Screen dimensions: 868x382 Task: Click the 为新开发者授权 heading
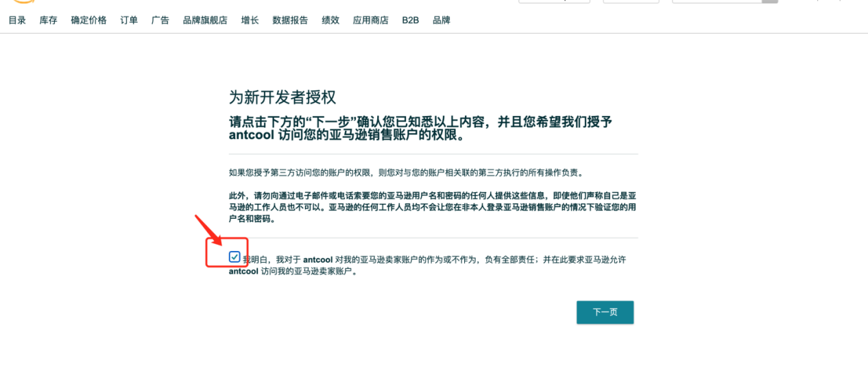(x=282, y=97)
